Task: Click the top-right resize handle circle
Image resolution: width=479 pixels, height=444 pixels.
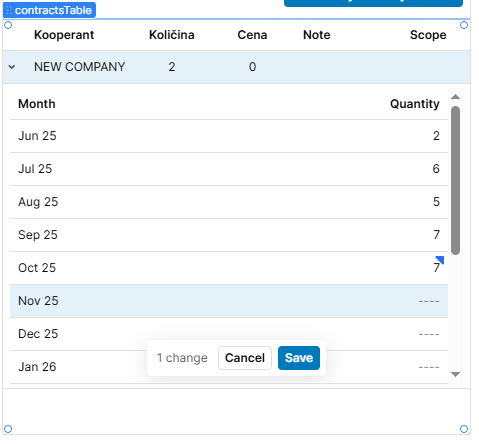Action: tap(464, 25)
